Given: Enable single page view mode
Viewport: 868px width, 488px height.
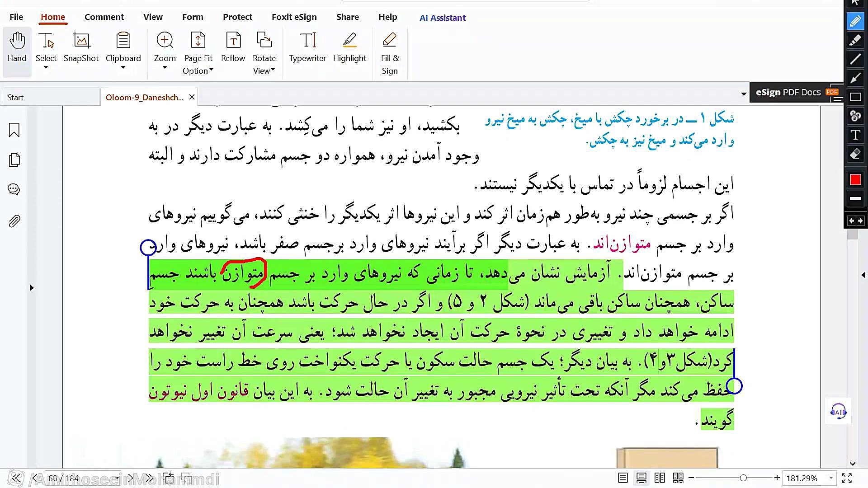Looking at the screenshot, I should click(623, 478).
